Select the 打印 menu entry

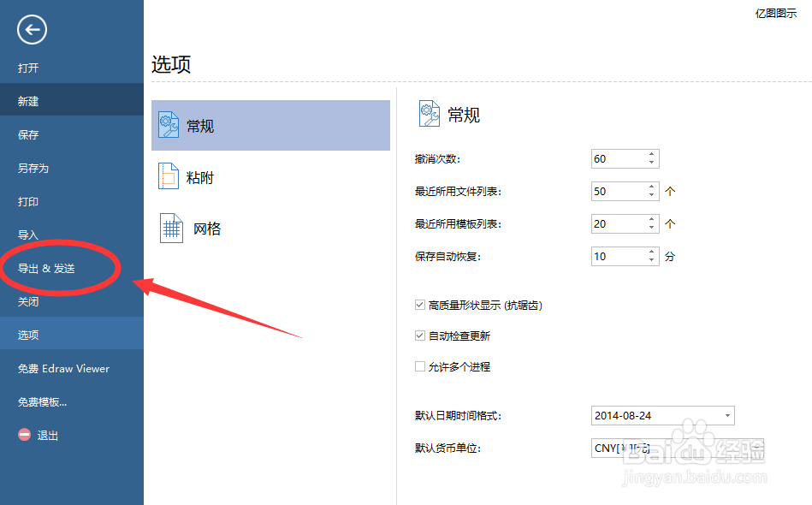pos(29,201)
